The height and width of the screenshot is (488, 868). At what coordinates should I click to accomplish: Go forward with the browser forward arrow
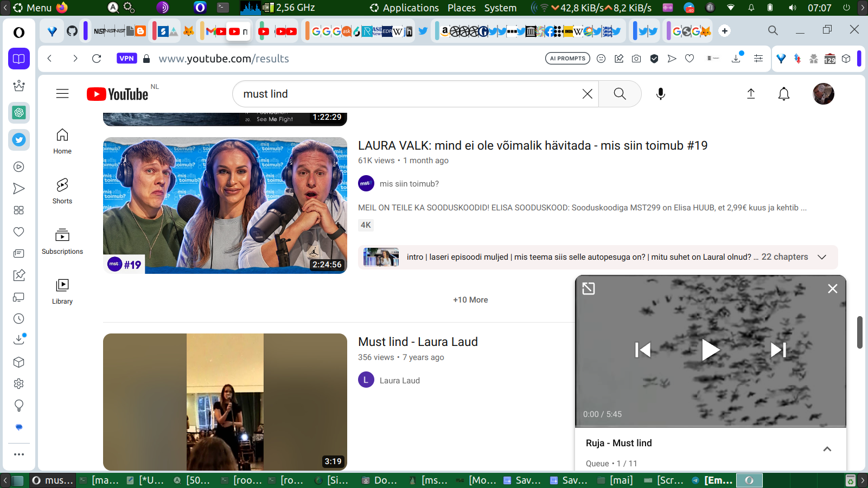(x=75, y=59)
